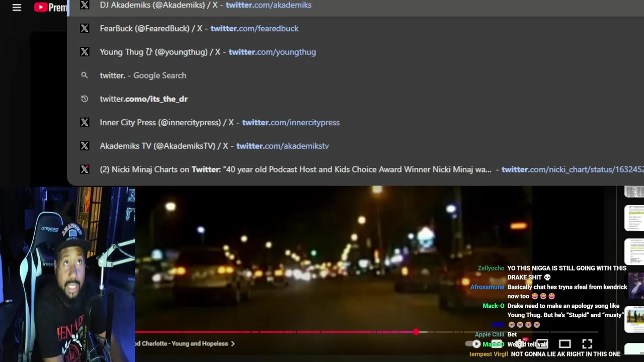Click history clock icon beside twitter.como suggestion
This screenshot has width=644, height=362.
[85, 99]
